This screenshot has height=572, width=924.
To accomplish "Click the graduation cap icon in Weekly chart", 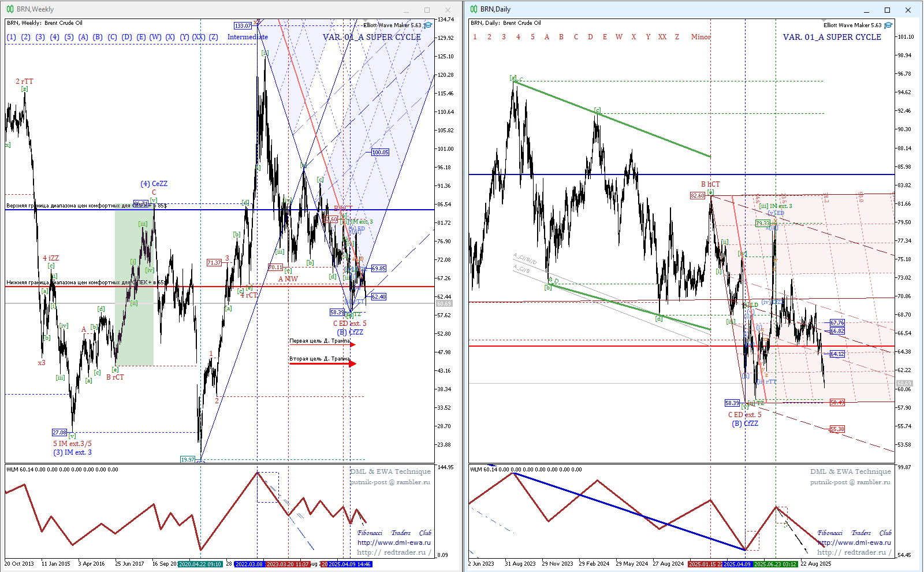I will pyautogui.click(x=428, y=25).
